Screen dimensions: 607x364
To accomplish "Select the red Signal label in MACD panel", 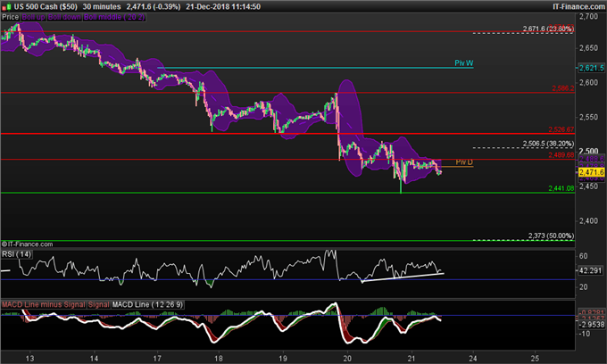I will [99, 305].
